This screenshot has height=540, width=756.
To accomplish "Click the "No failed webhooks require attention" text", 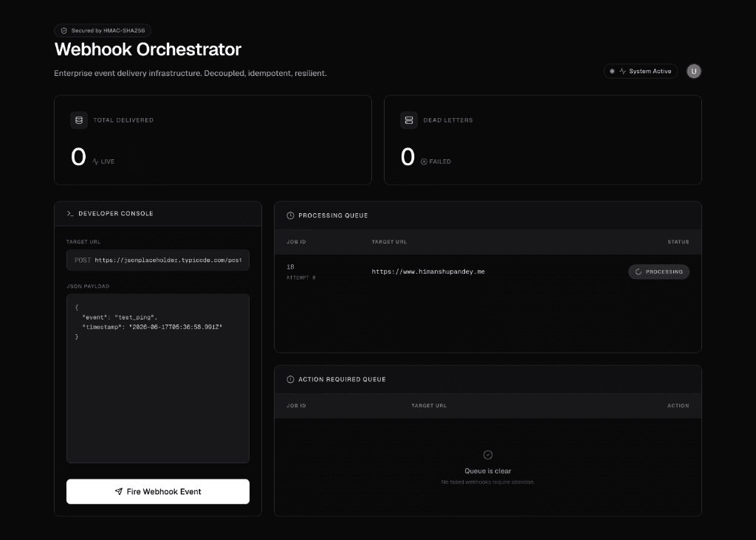I will coord(488,482).
